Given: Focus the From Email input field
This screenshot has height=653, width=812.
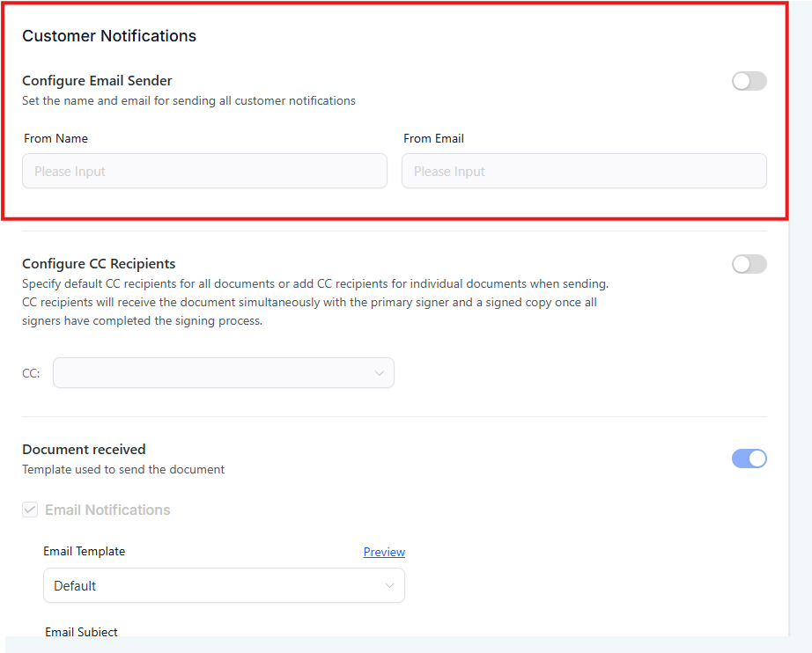Looking at the screenshot, I should coord(584,172).
